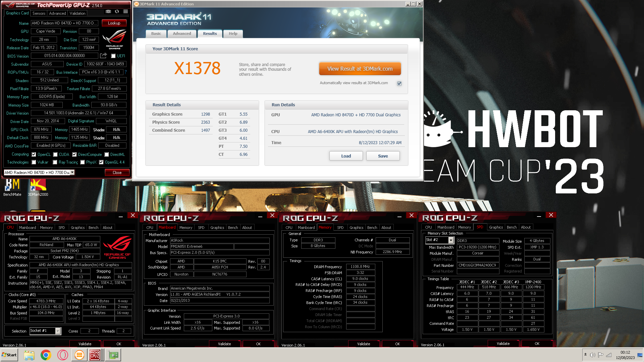Toggle the OpenCL checkbox
The height and width of the screenshot is (362, 644).
34,155
